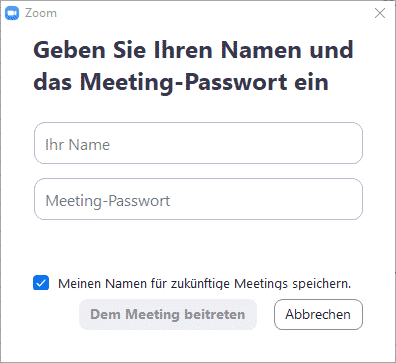Cancel joining via Abbrechen
396x363 pixels.
[318, 314]
